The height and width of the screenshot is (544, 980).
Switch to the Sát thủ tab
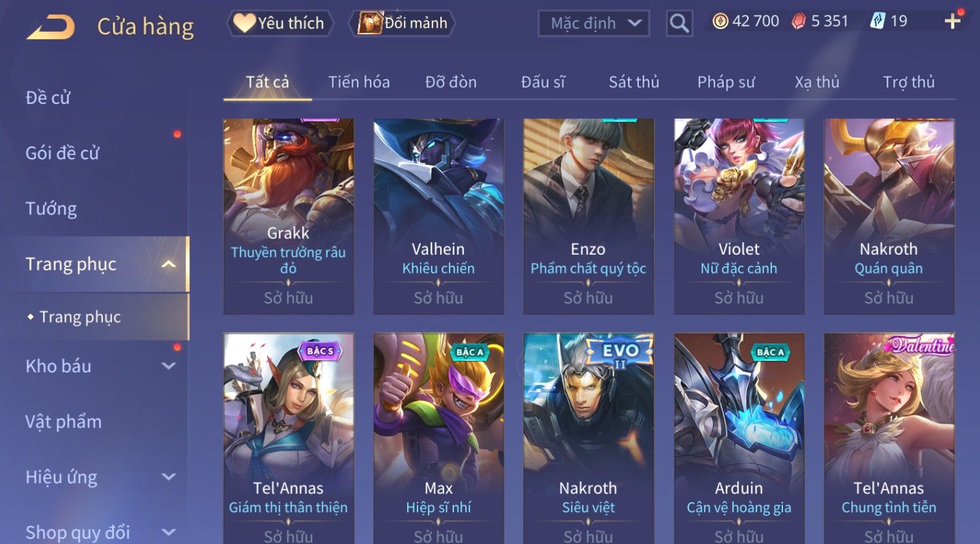[x=634, y=82]
